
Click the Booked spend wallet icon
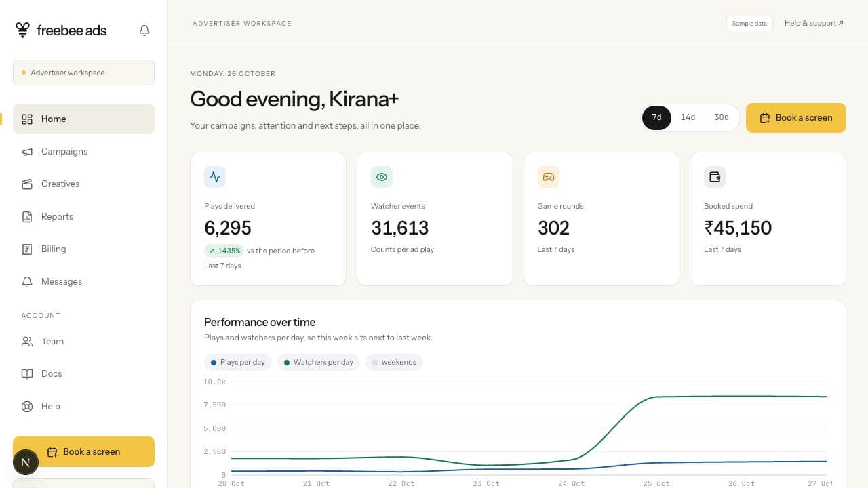[x=715, y=177]
